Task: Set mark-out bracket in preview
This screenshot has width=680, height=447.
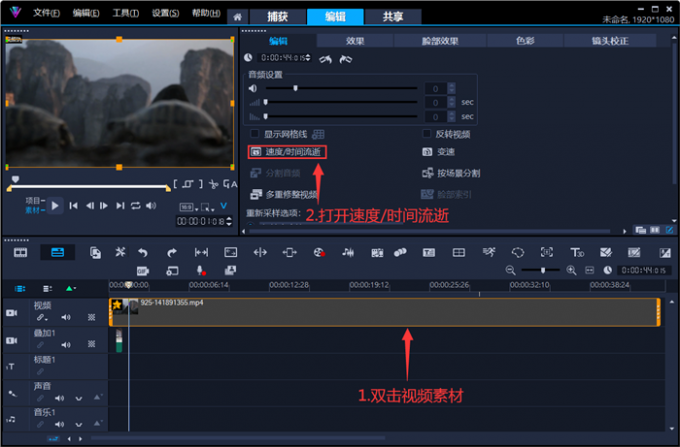Action: (x=200, y=184)
